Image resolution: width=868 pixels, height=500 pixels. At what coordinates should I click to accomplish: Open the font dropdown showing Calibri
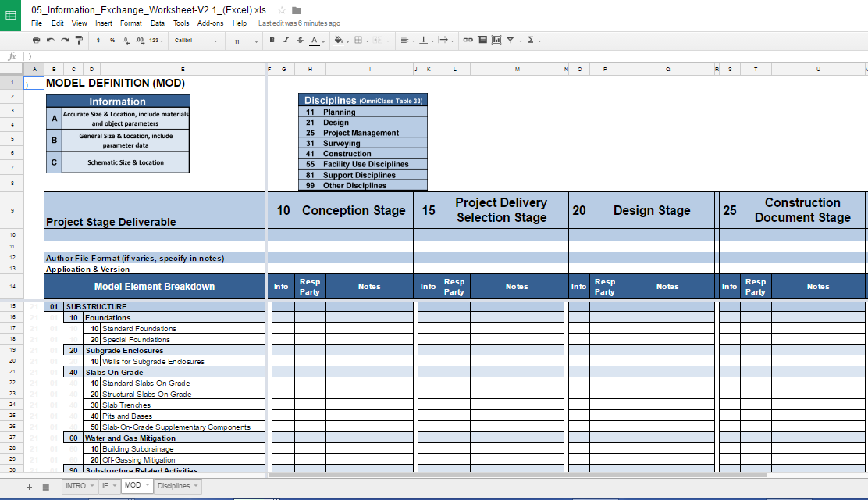[x=197, y=40]
